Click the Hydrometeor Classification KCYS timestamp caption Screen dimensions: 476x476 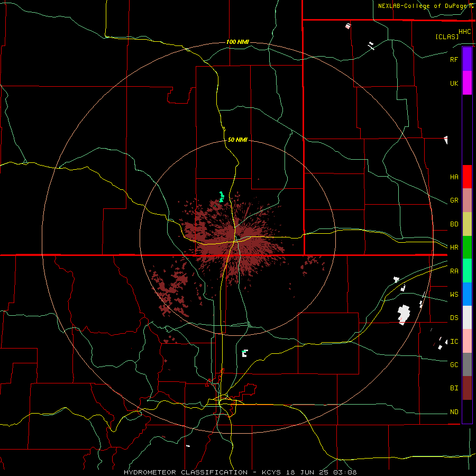[x=240, y=472]
